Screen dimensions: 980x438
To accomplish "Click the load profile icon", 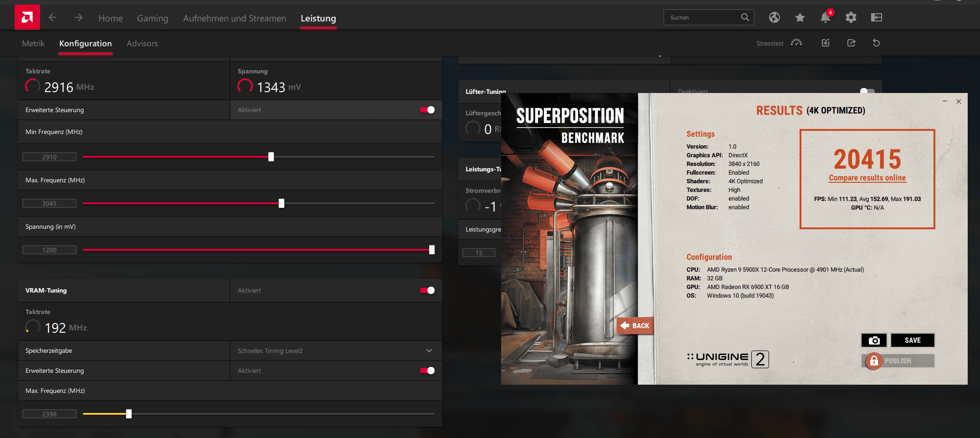I will click(x=826, y=43).
